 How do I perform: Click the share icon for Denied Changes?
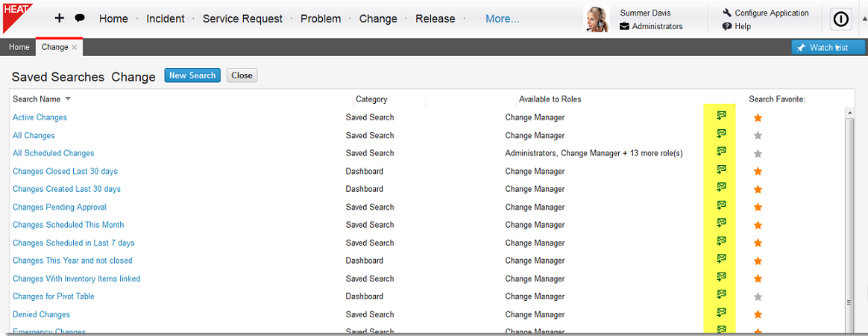click(x=721, y=313)
